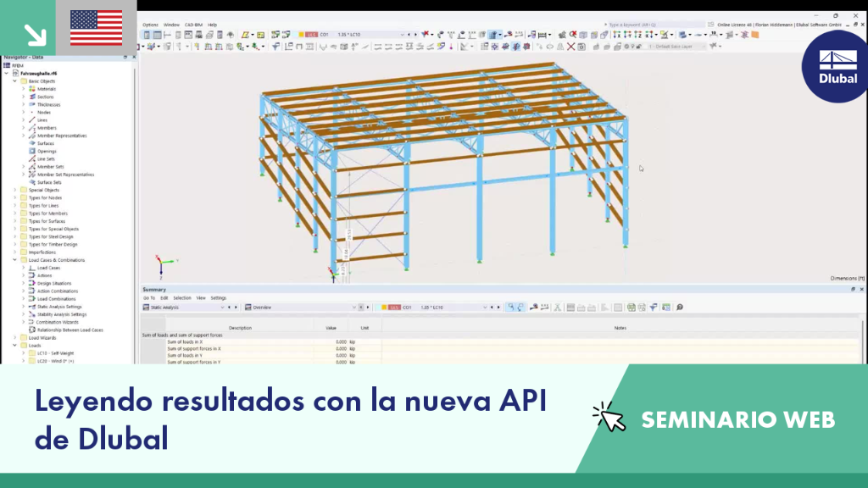The height and width of the screenshot is (488, 868).
Task: Go to the previous load case in the top toolbar
Action: tap(409, 35)
